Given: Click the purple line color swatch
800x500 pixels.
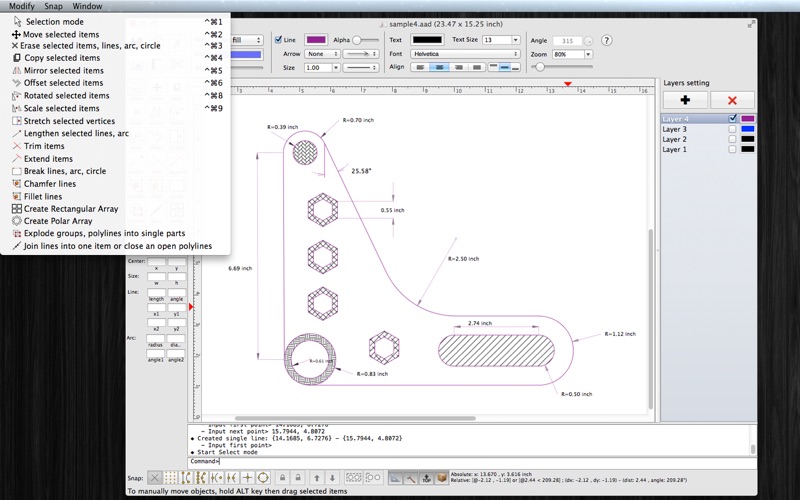Looking at the screenshot, I should pyautogui.click(x=316, y=40).
